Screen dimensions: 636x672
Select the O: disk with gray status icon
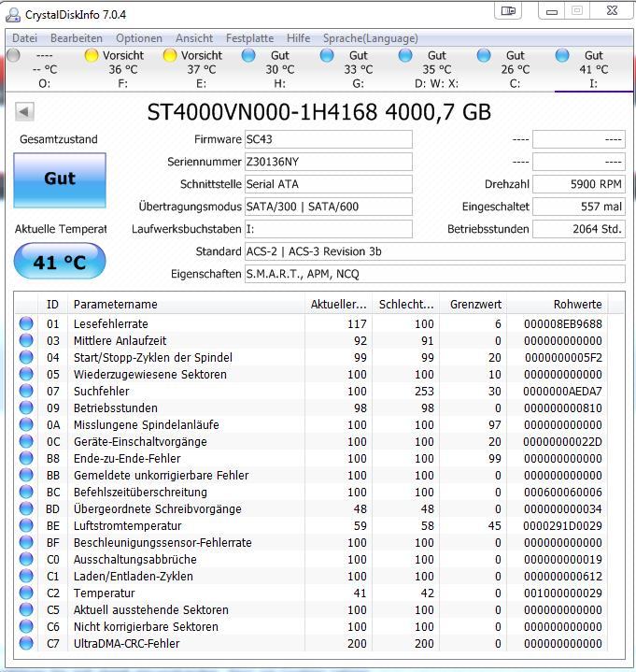pyautogui.click(x=45, y=69)
